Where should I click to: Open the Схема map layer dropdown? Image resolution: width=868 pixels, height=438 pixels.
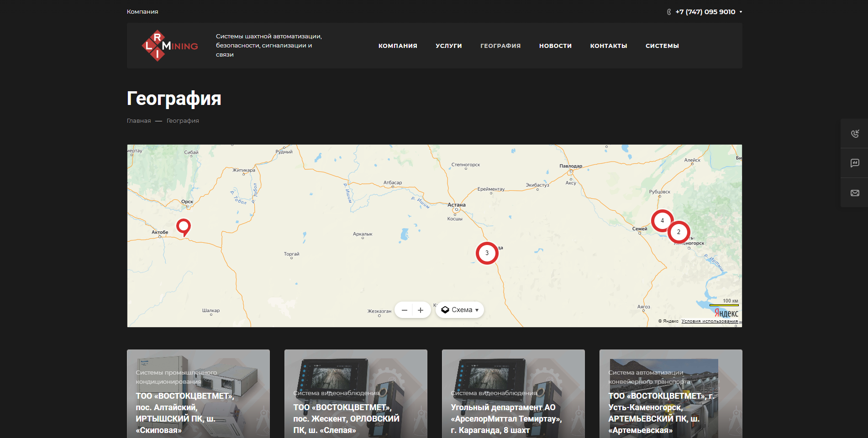click(x=460, y=310)
